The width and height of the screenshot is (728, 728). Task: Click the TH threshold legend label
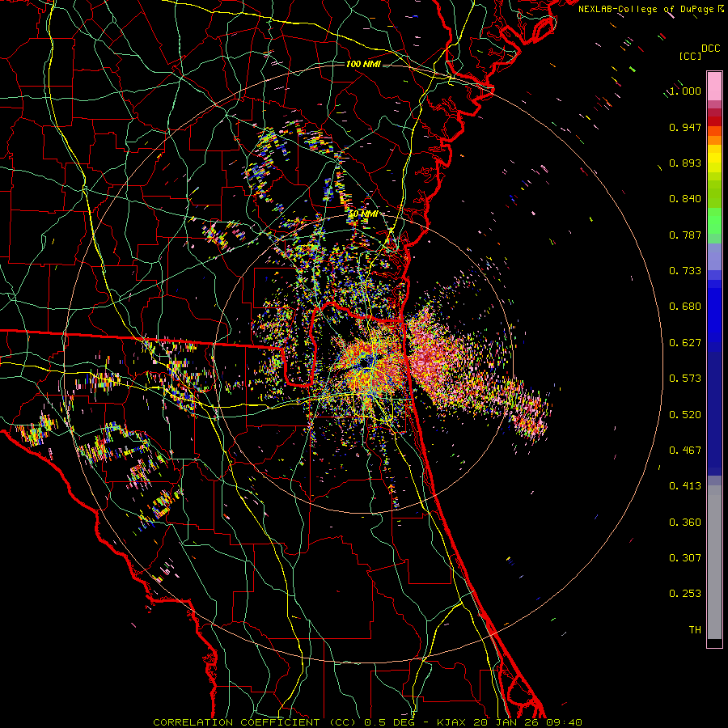[695, 630]
